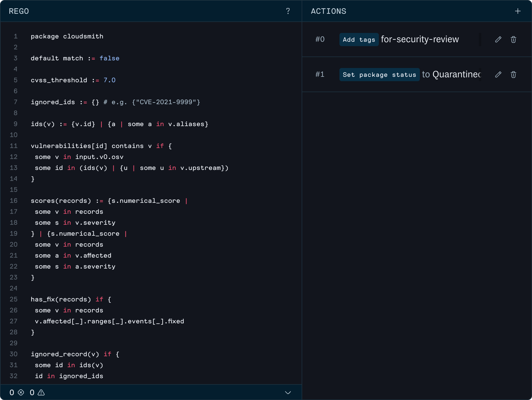Click 'some id in ids(v)' on line 31

69,365
